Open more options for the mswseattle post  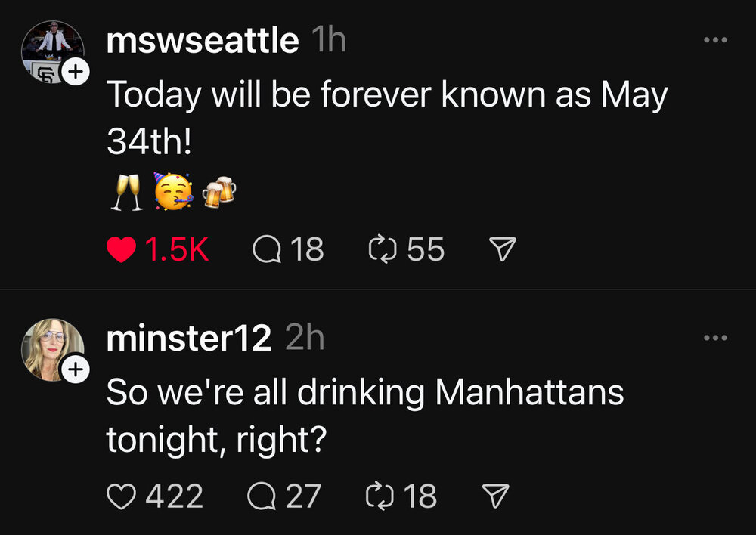tap(714, 39)
